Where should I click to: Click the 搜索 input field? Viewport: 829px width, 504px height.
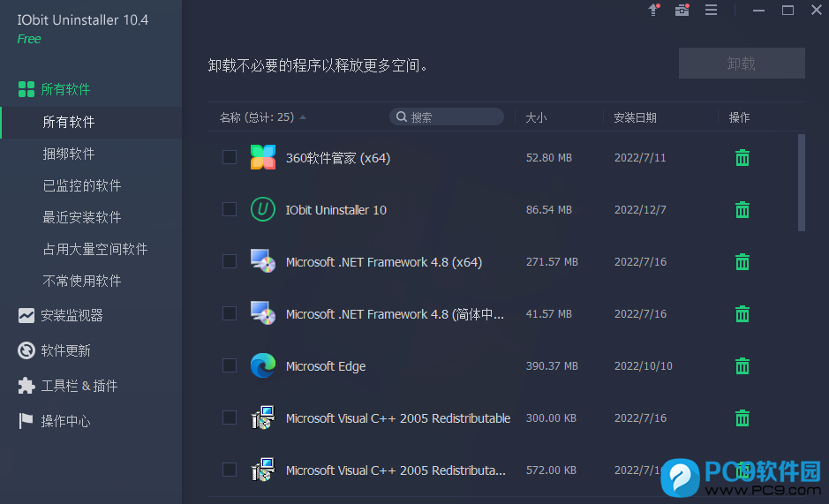(447, 117)
